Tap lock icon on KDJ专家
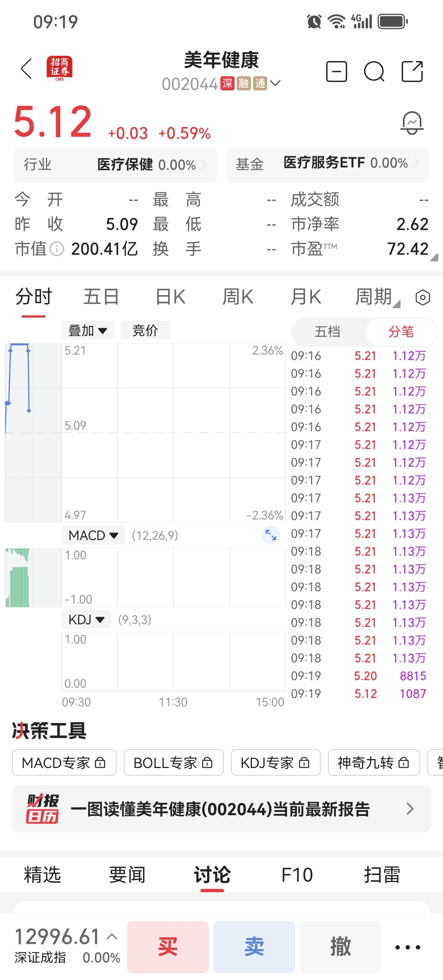 click(304, 762)
